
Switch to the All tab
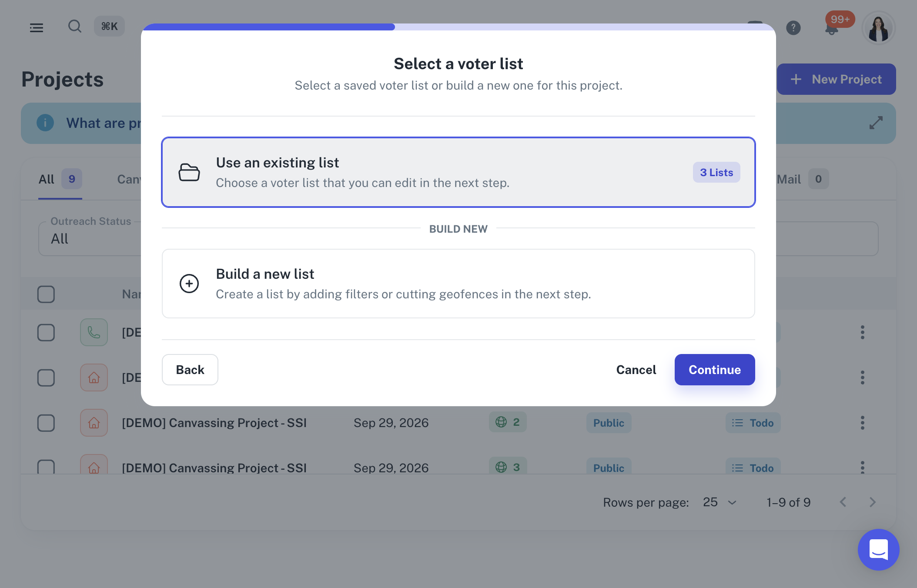pyautogui.click(x=60, y=179)
